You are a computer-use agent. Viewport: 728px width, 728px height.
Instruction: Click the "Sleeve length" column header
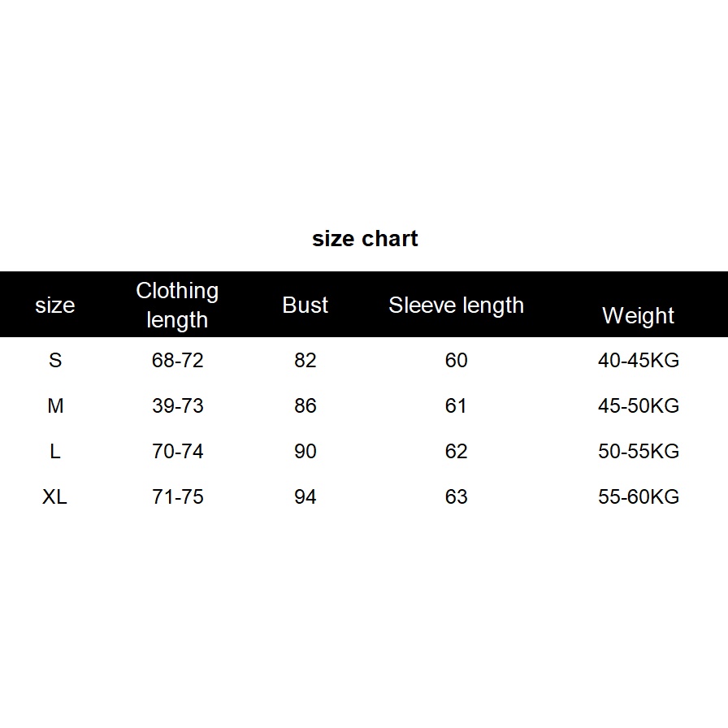pyautogui.click(x=456, y=305)
